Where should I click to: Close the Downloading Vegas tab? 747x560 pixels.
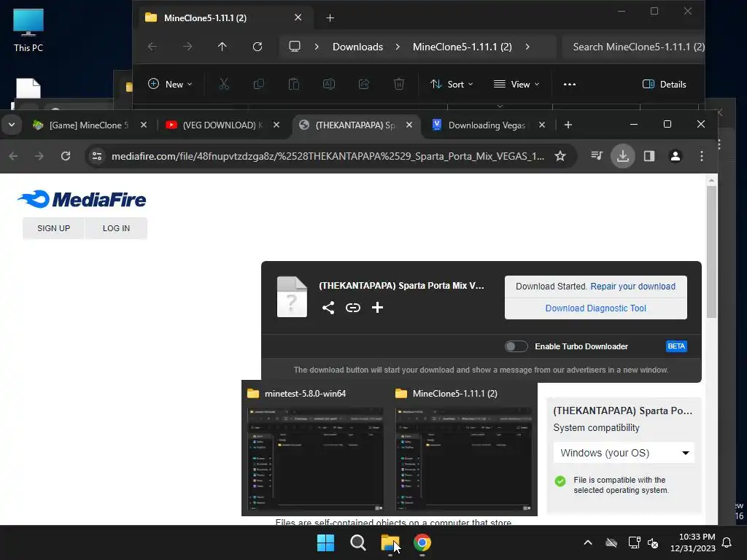542,125
